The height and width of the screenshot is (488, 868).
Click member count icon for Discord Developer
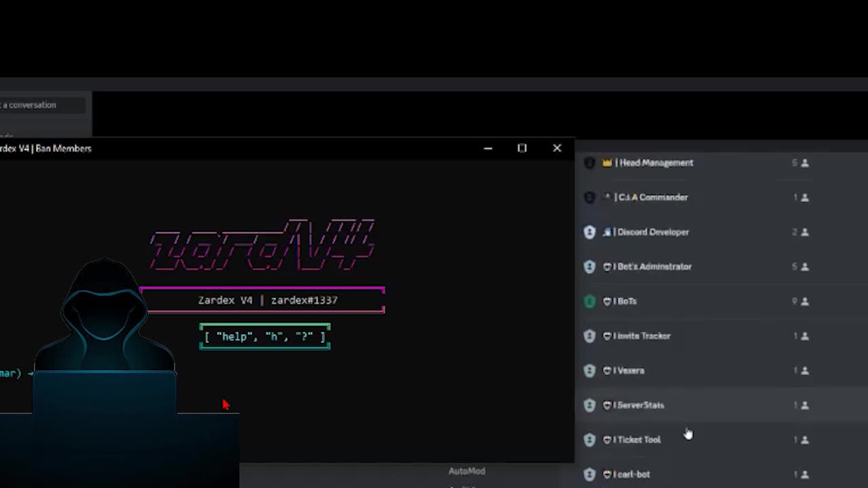(804, 232)
